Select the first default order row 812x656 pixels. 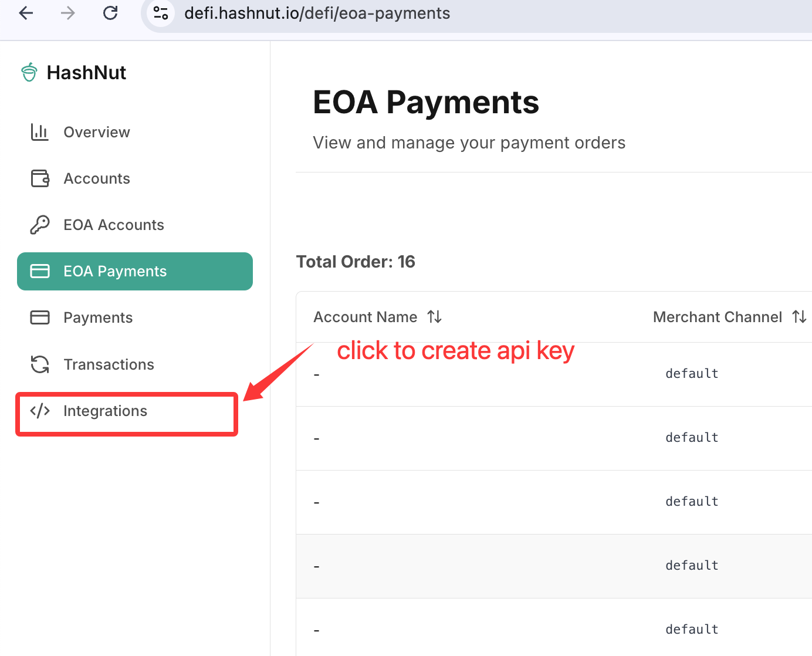coord(554,374)
